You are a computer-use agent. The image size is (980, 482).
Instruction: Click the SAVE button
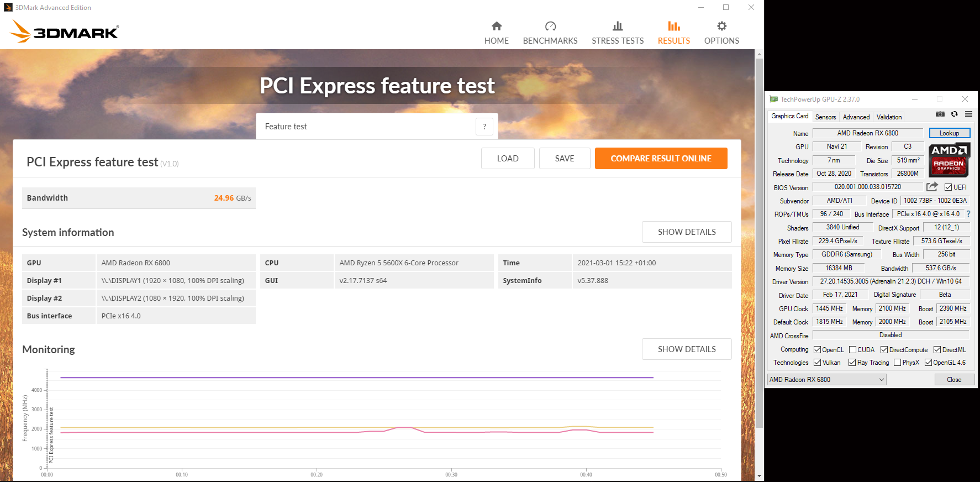(565, 159)
